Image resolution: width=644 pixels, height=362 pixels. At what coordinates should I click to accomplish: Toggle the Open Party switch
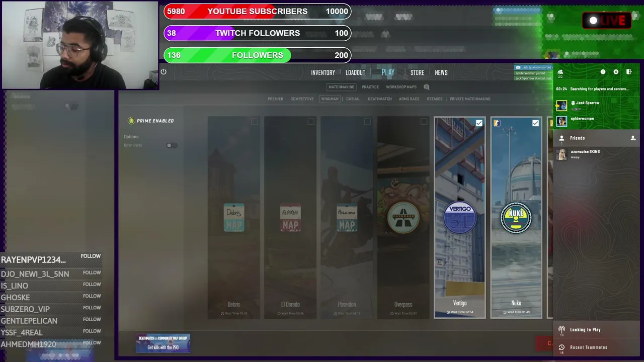tap(172, 145)
